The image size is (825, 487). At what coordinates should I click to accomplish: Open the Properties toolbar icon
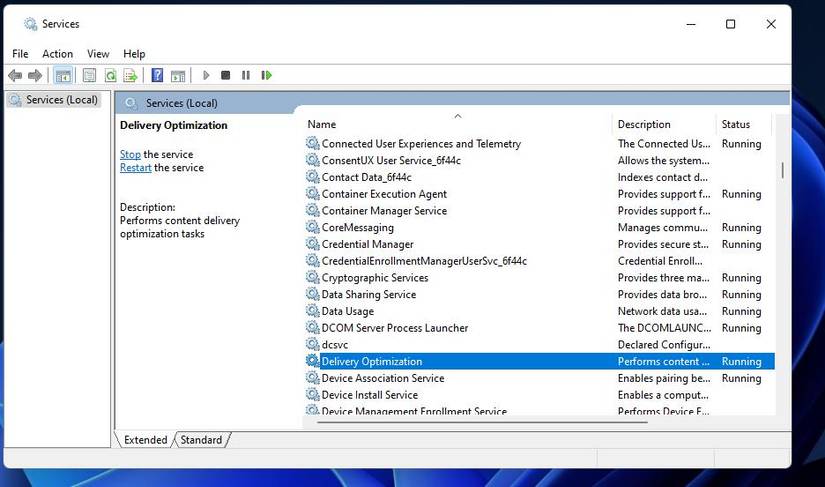[89, 76]
